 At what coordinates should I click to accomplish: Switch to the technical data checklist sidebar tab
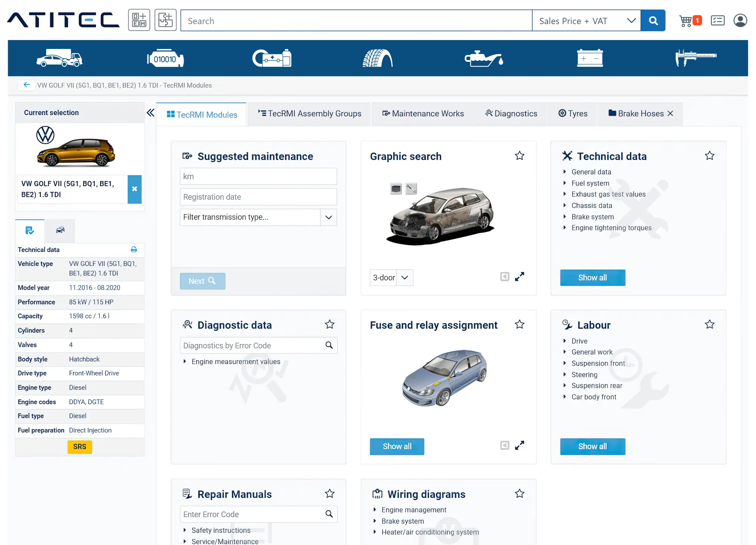[x=30, y=231]
